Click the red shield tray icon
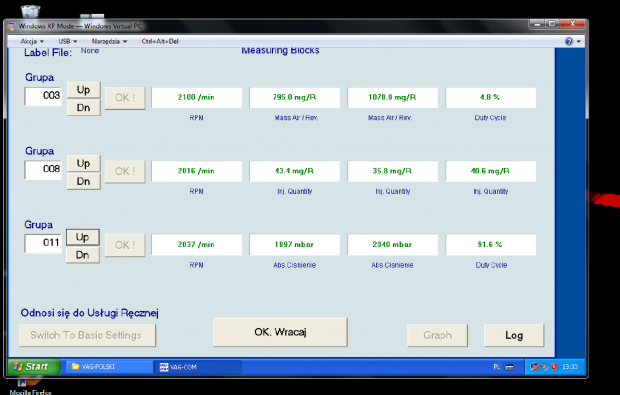This screenshot has width=620, height=395. coord(554,367)
